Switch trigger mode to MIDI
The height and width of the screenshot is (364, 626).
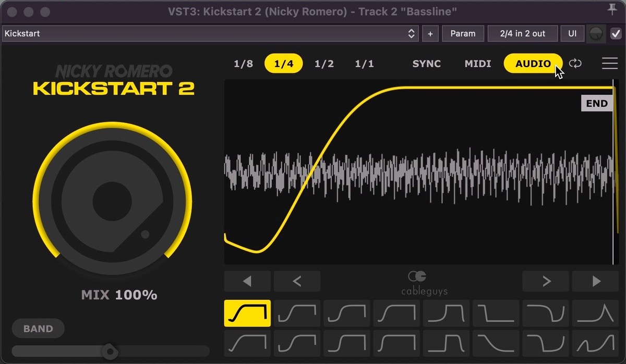click(x=478, y=64)
